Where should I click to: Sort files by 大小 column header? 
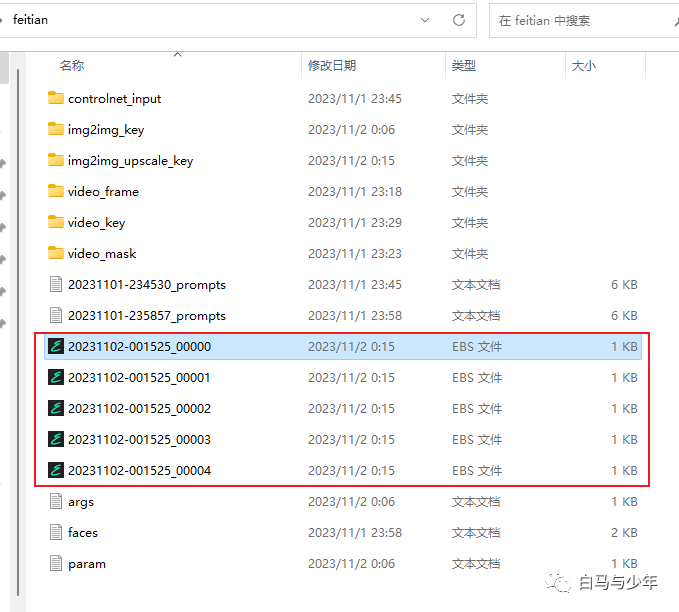[x=584, y=66]
